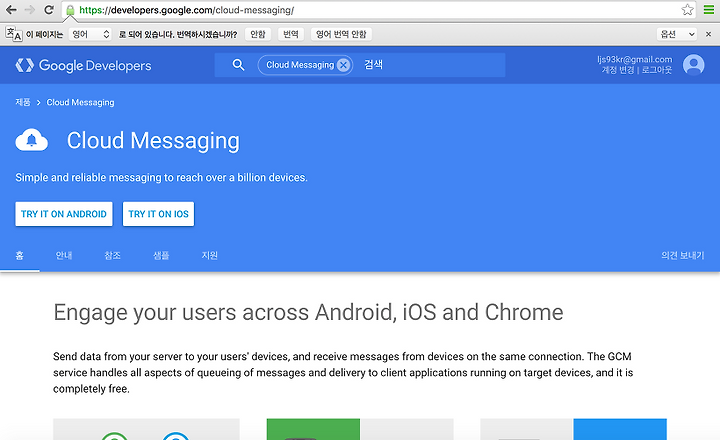Close the translation infobar
The image size is (720, 440).
(x=708, y=34)
